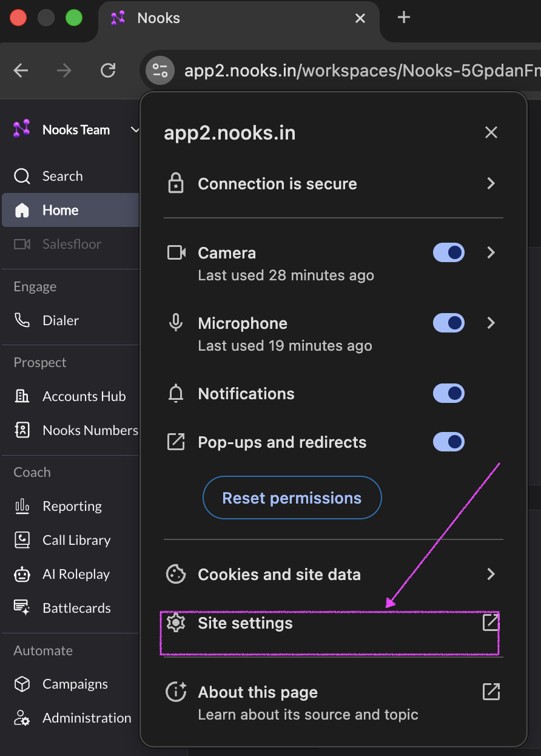Open a new browser tab
This screenshot has height=756, width=541.
[404, 18]
